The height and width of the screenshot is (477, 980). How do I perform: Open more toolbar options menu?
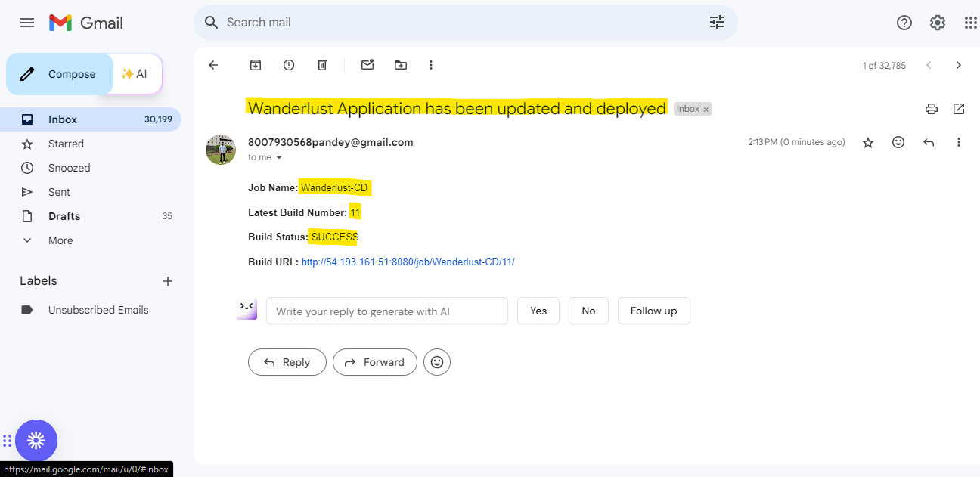tap(431, 65)
